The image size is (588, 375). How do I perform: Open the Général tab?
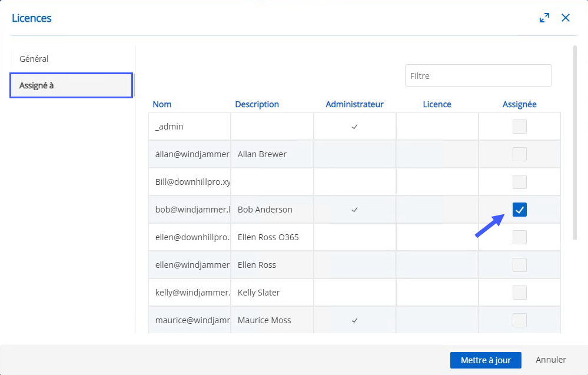(x=34, y=59)
